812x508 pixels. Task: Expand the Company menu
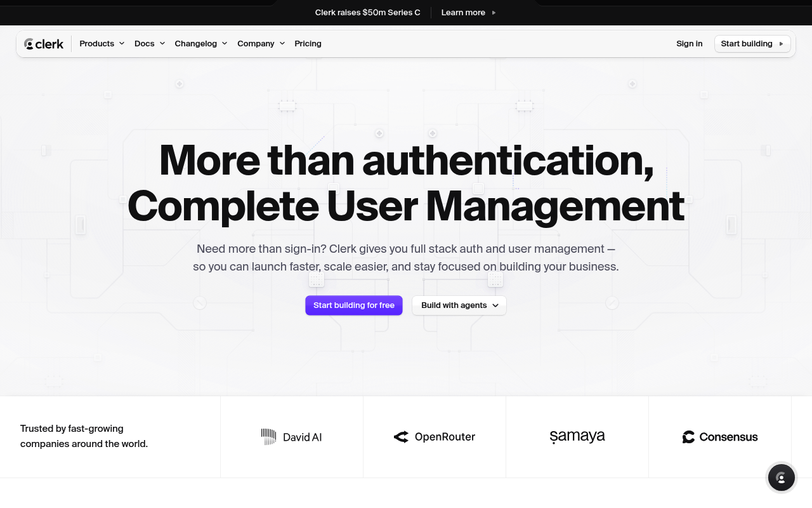pos(261,44)
